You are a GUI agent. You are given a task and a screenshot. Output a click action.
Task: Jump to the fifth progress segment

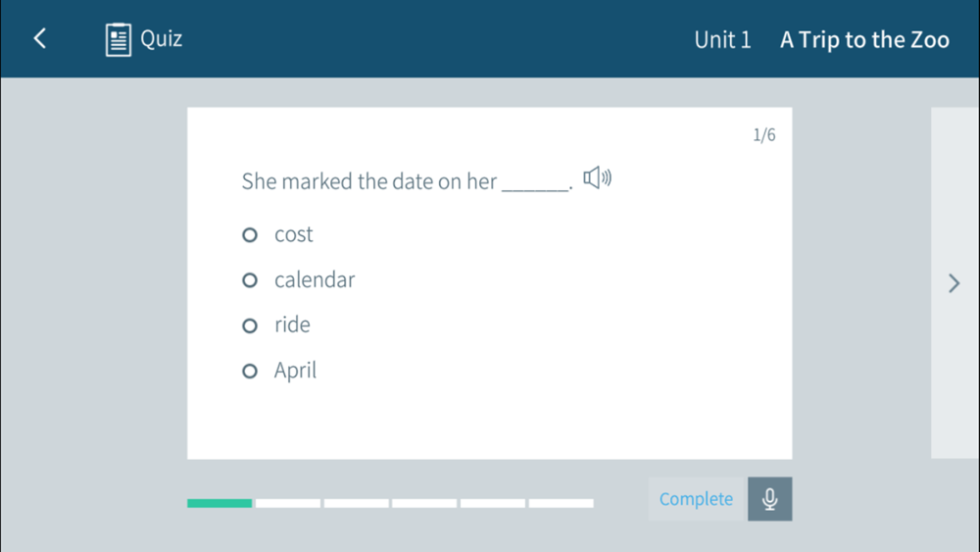tap(493, 503)
